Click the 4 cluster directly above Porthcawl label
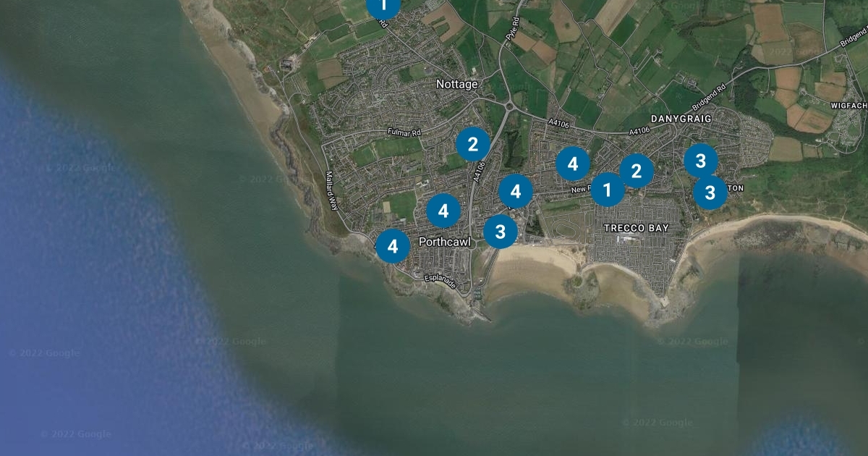Viewport: 868px width, 456px height. 443,211
